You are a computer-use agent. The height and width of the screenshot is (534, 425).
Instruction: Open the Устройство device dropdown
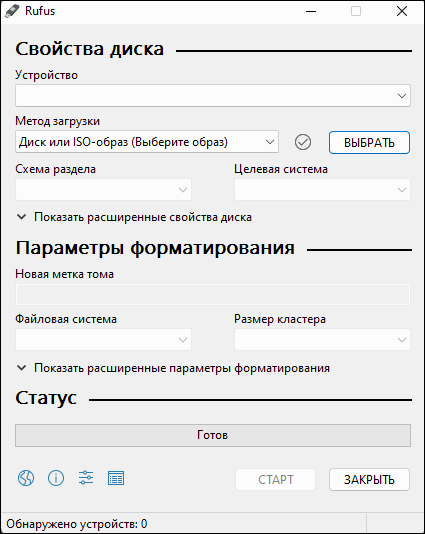coord(213,96)
